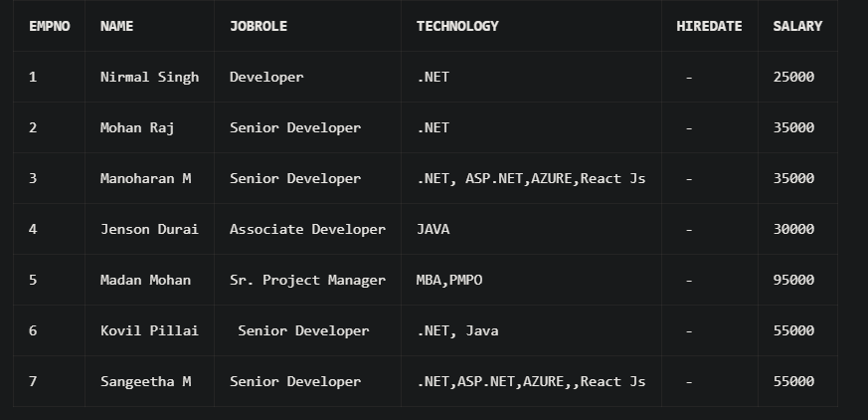Click the Associate Developer job role cell
Viewport: 868px width, 420px height.
pyautogui.click(x=307, y=229)
